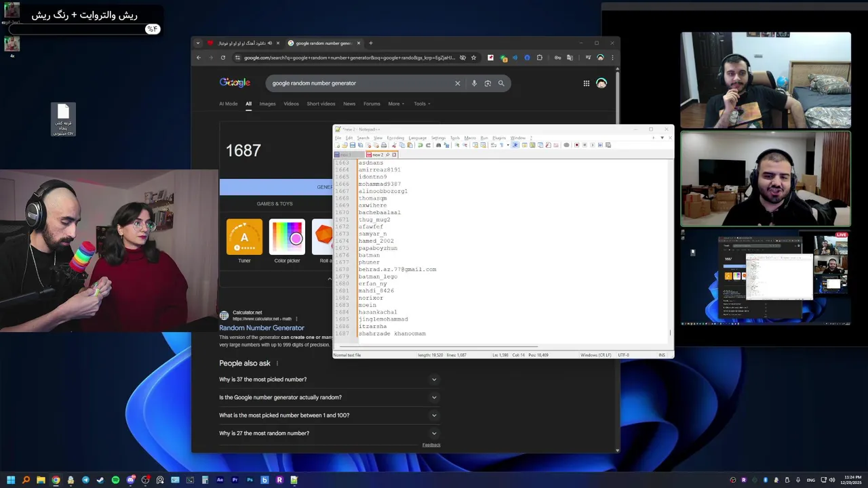
Task: Start voice search with microphone icon
Action: coord(474,83)
